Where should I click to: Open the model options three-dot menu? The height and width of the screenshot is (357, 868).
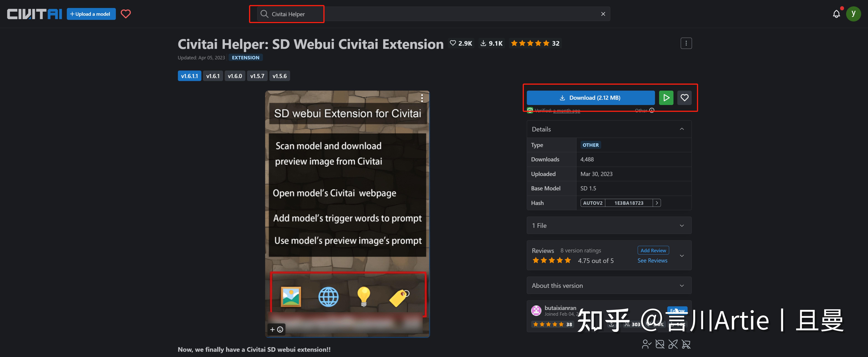[x=686, y=43]
